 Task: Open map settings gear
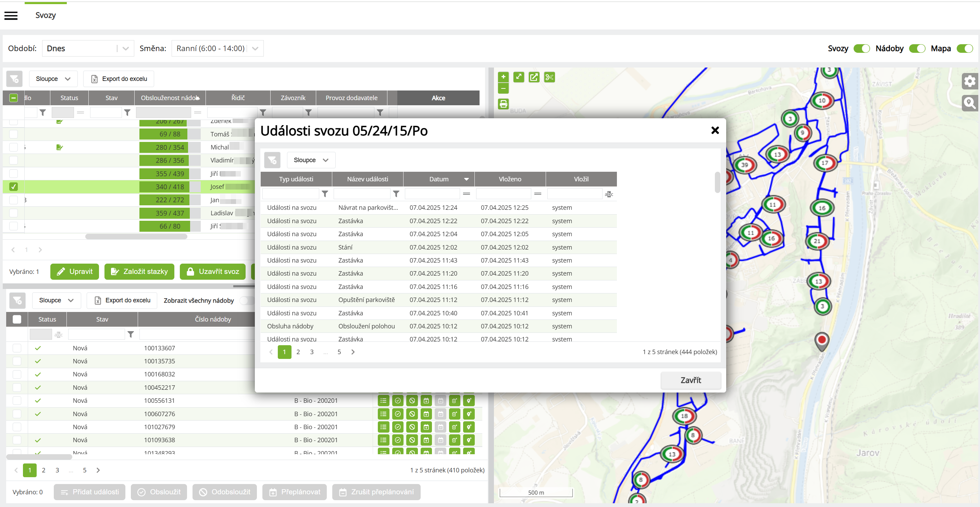coord(969,81)
